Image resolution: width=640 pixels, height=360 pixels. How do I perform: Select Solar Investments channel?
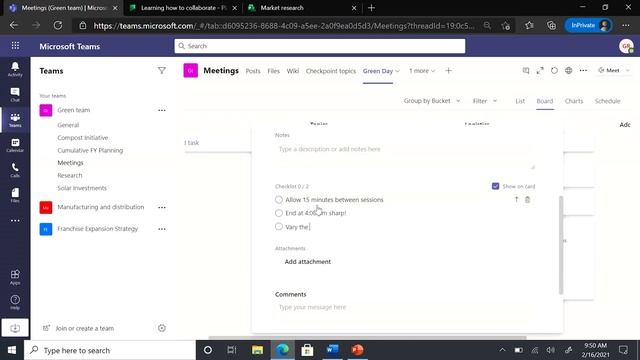coord(82,188)
